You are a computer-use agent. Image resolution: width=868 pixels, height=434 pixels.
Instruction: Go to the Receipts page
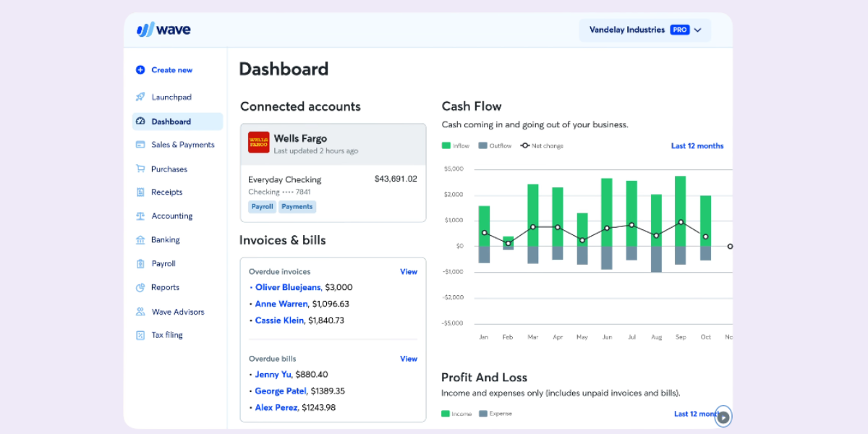coord(167,192)
